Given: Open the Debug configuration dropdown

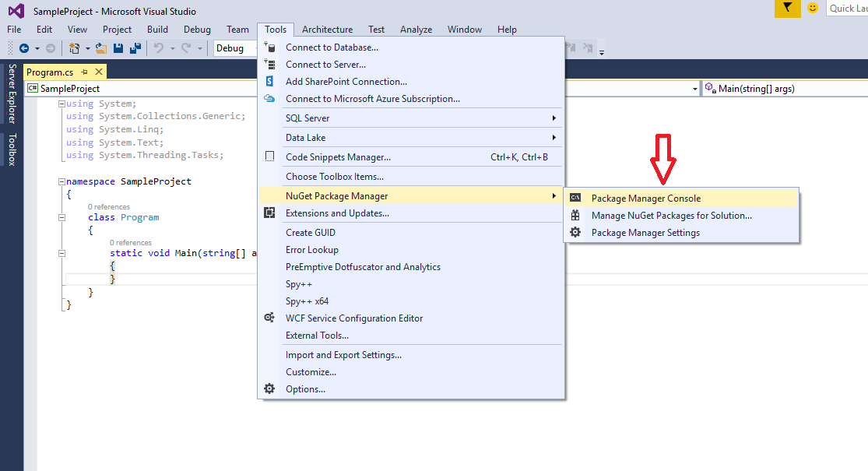Looking at the screenshot, I should [x=236, y=48].
